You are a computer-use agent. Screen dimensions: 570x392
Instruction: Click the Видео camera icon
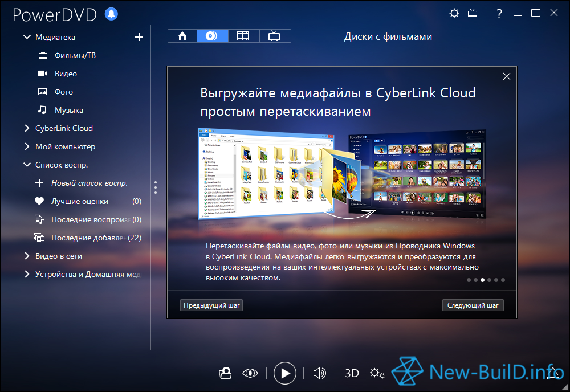43,73
